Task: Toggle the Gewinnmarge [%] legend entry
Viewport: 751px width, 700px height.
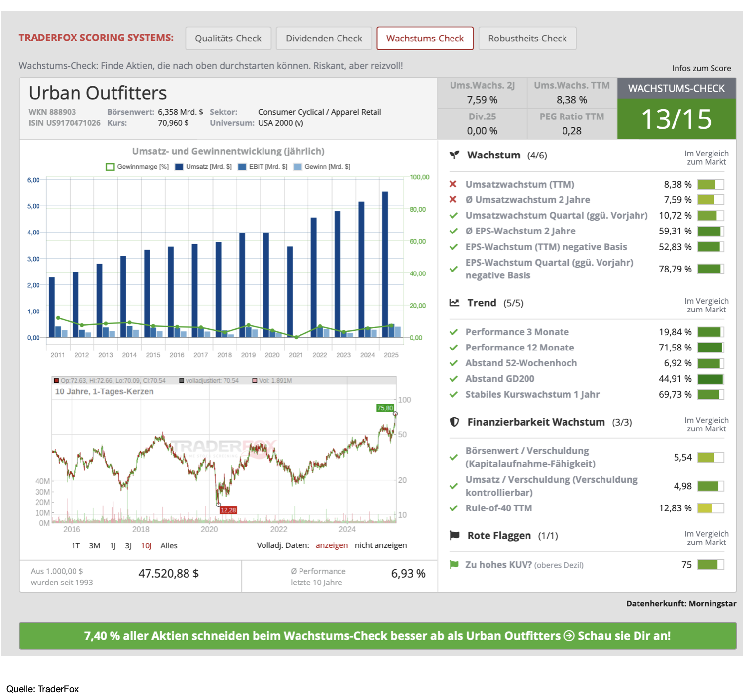Action: click(138, 167)
